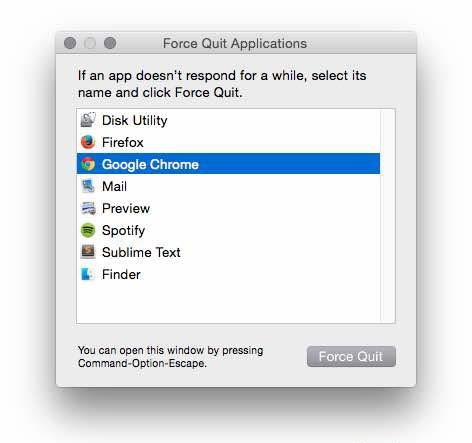Click the Mail app icon

(88, 186)
